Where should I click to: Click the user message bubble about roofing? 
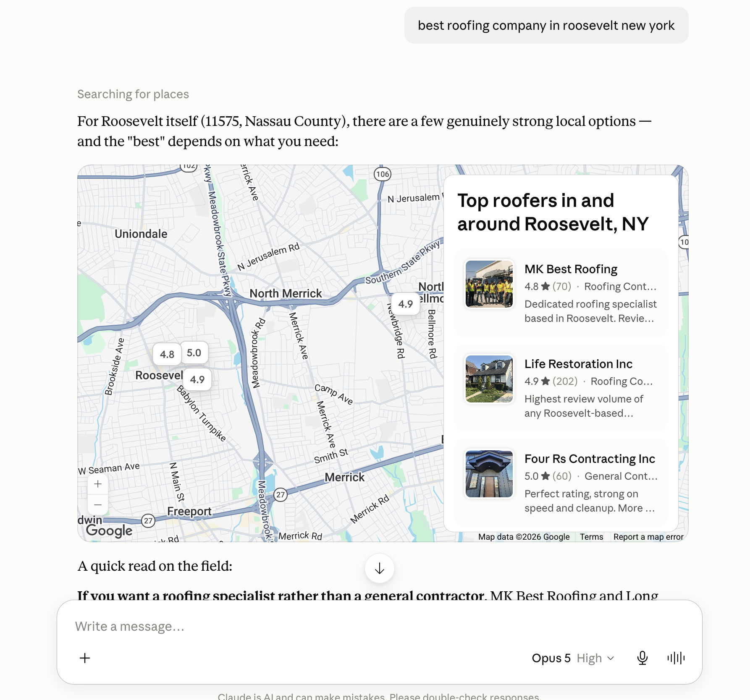point(546,25)
